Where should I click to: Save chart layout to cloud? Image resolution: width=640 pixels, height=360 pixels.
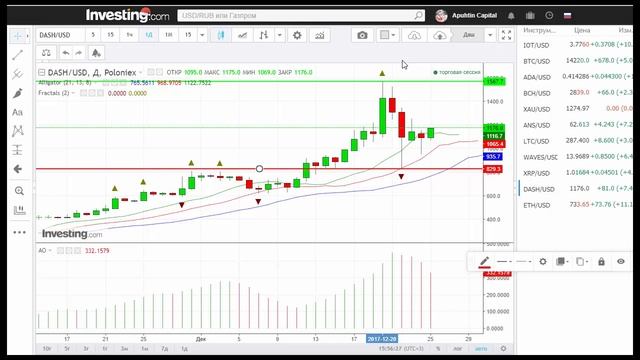[x=440, y=35]
